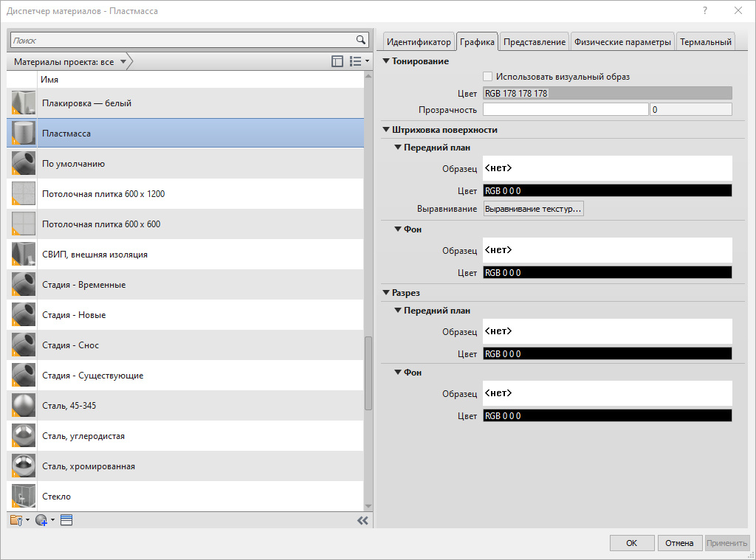The width and height of the screenshot is (756, 560).
Task: Collapse the material list with double-chevron icon
Action: [x=362, y=520]
